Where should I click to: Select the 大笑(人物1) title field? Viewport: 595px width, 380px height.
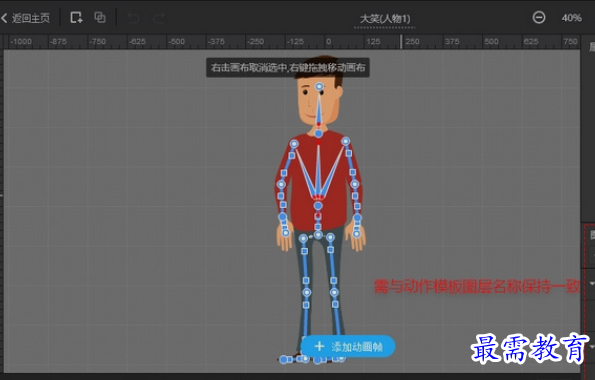pos(385,19)
